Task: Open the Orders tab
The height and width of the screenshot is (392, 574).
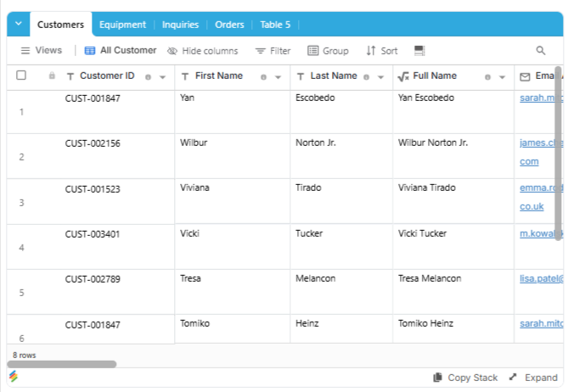Action: 229,25
